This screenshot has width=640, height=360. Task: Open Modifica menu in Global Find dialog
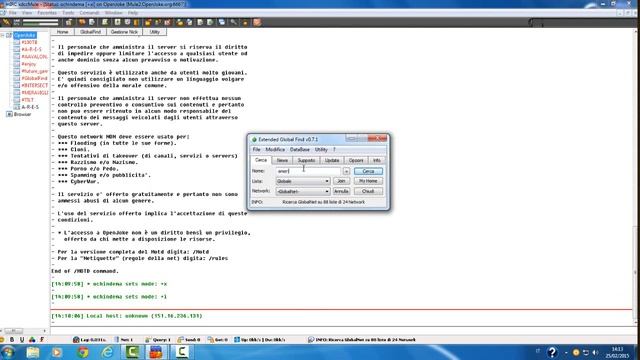pos(275,150)
